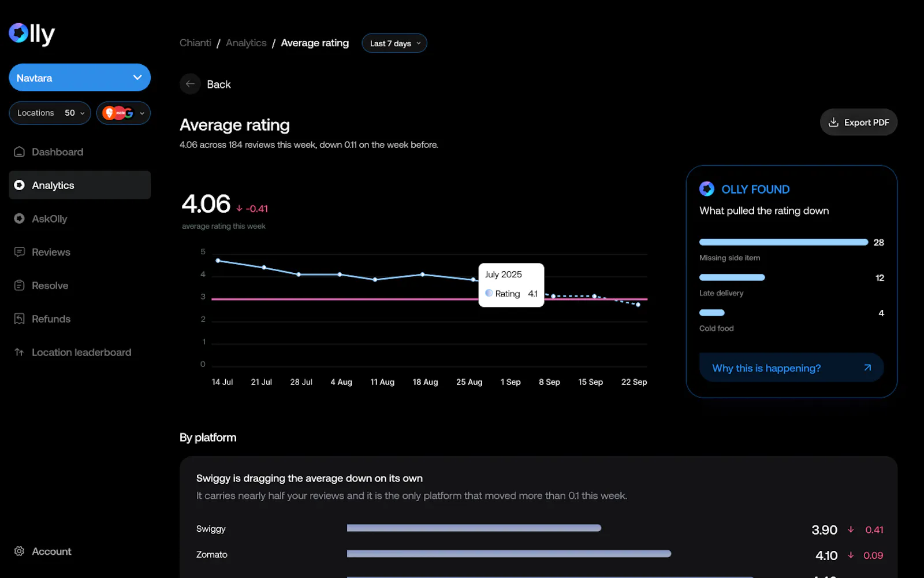Click the 'July 2025' tooltip label

[x=504, y=275]
